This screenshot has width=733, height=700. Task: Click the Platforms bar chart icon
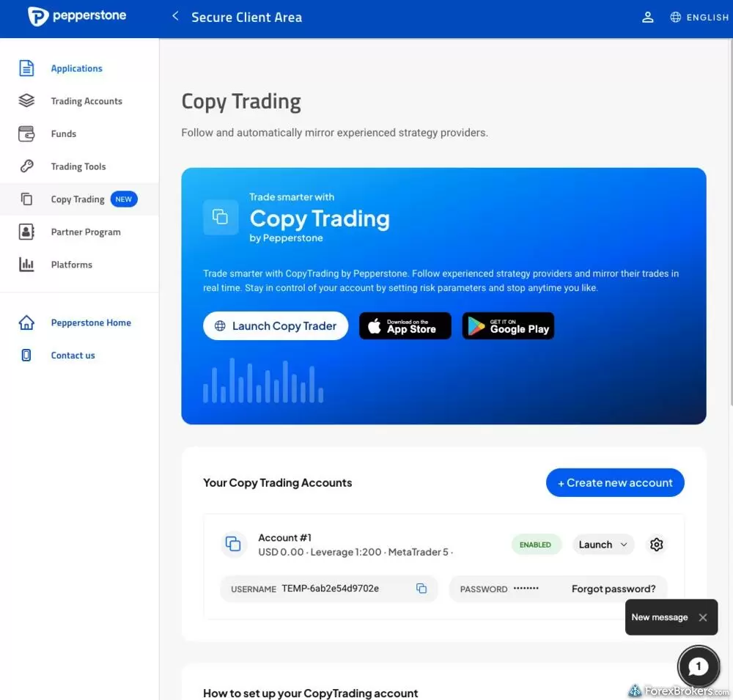tap(26, 264)
